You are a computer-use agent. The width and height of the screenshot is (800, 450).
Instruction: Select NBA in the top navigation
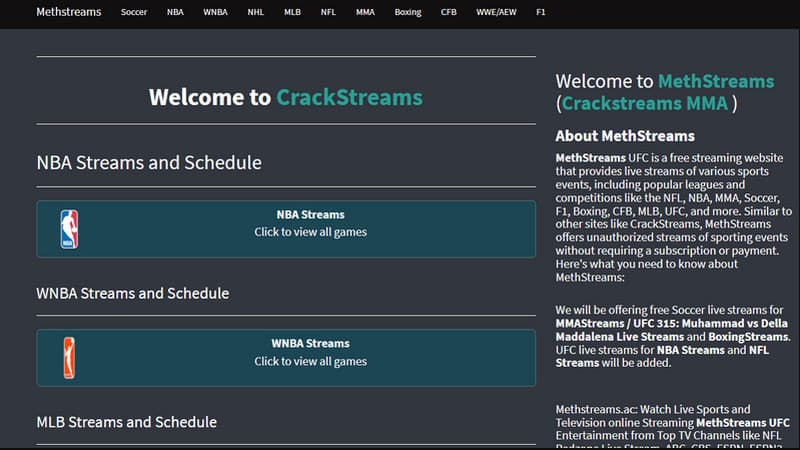point(176,13)
